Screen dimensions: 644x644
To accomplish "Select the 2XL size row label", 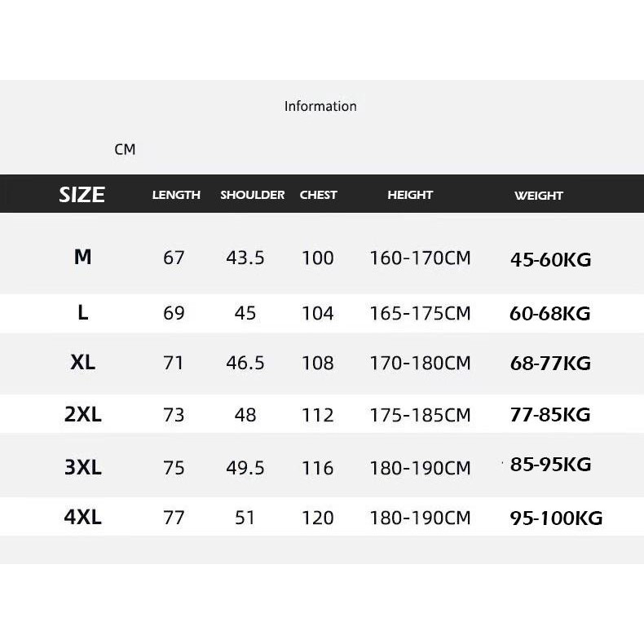I will 82,414.
